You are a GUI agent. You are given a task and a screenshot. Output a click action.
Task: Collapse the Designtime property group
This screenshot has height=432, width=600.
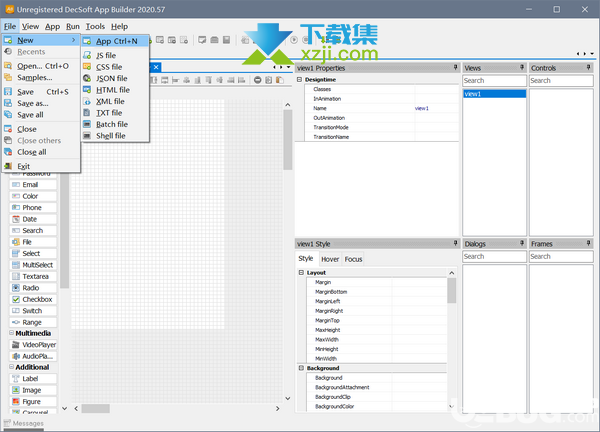tap(299, 80)
